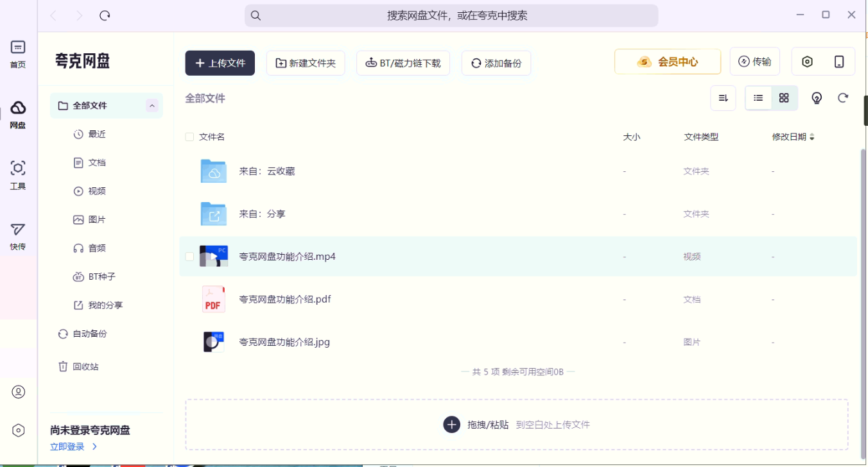This screenshot has width=868, height=467.
Task: Sort by 修改日期 column arrow
Action: (x=812, y=137)
